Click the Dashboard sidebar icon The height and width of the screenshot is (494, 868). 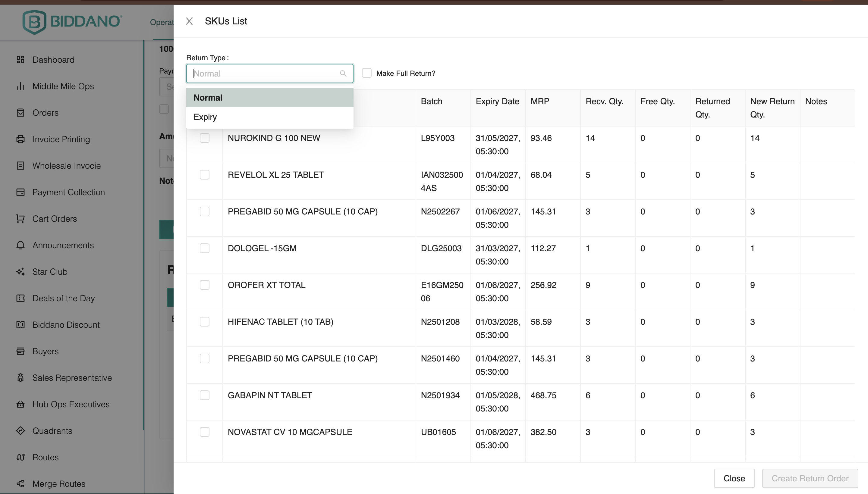click(x=20, y=60)
